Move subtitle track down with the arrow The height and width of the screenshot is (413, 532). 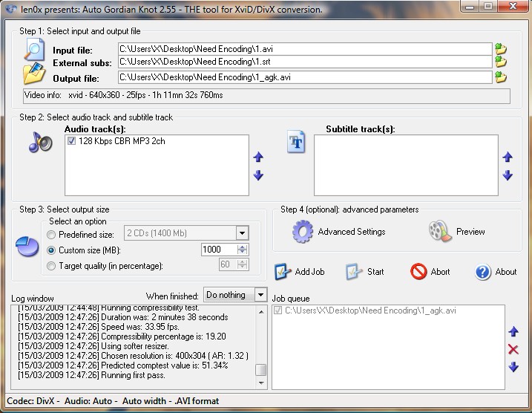pos(508,175)
